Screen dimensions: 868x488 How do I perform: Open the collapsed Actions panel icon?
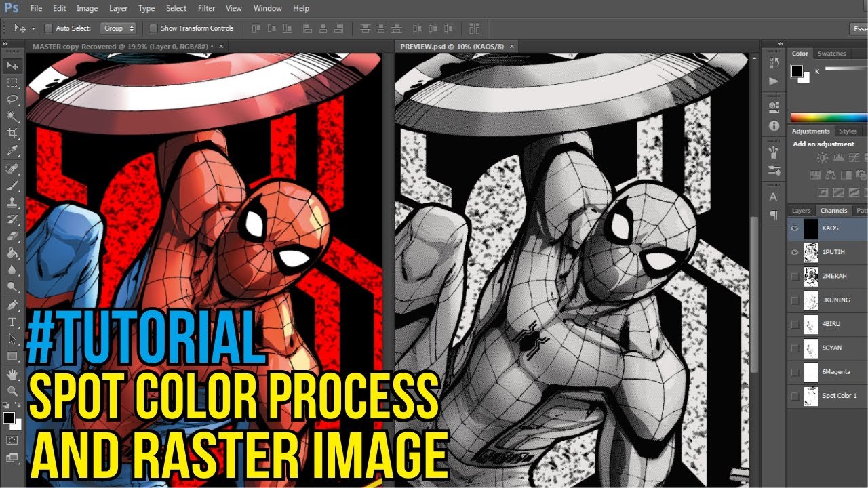[x=774, y=81]
